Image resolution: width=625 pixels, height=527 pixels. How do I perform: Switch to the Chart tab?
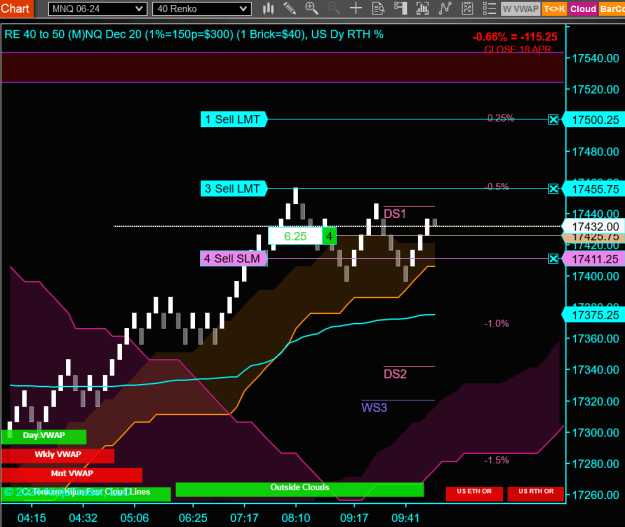[15, 8]
